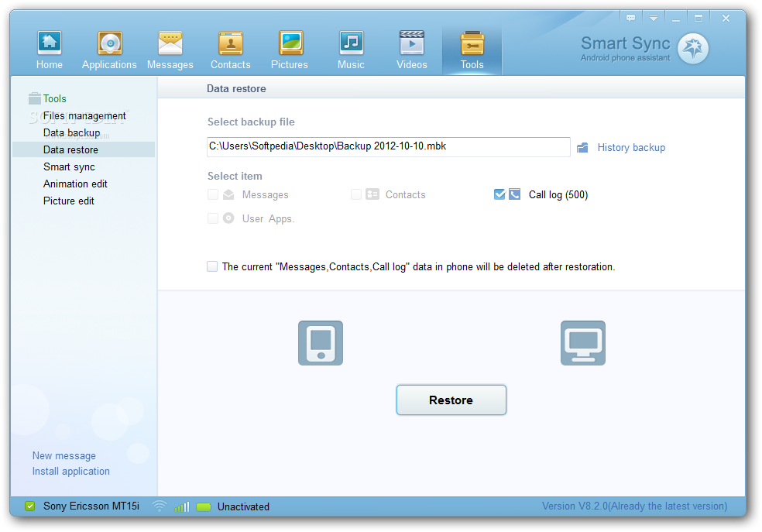Click the computer monitor icon
Screen dimensions: 762x532
coord(582,343)
